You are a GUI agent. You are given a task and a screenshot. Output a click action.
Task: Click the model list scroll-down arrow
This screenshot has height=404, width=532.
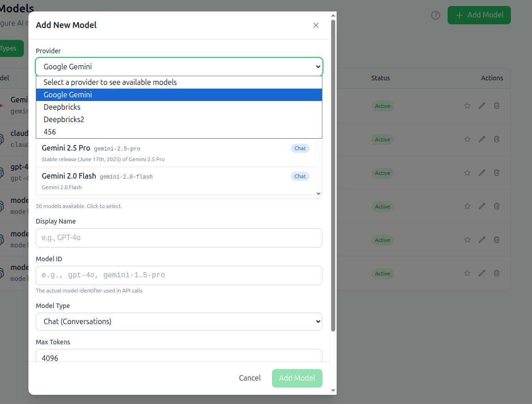pyautogui.click(x=318, y=194)
